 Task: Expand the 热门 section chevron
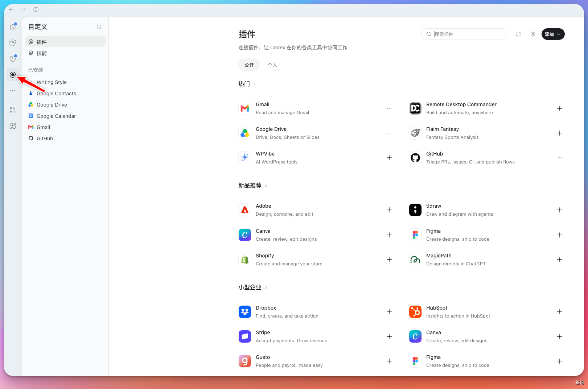(x=255, y=84)
